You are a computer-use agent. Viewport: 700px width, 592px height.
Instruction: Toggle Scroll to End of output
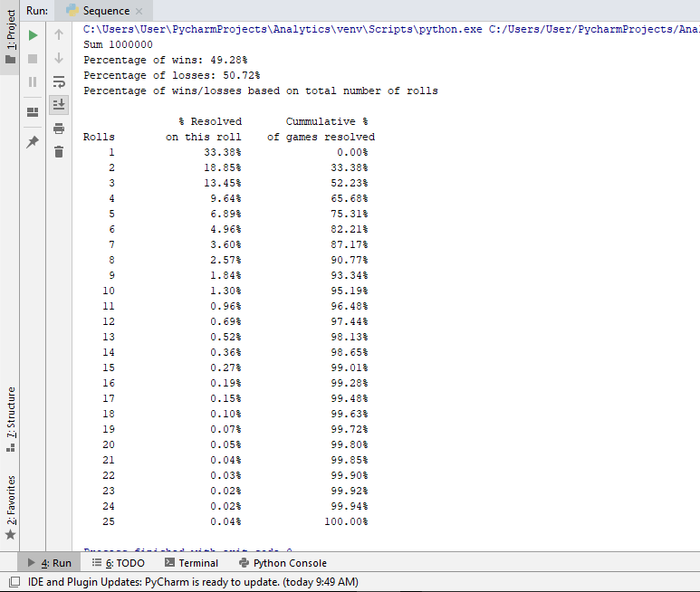coord(59,104)
